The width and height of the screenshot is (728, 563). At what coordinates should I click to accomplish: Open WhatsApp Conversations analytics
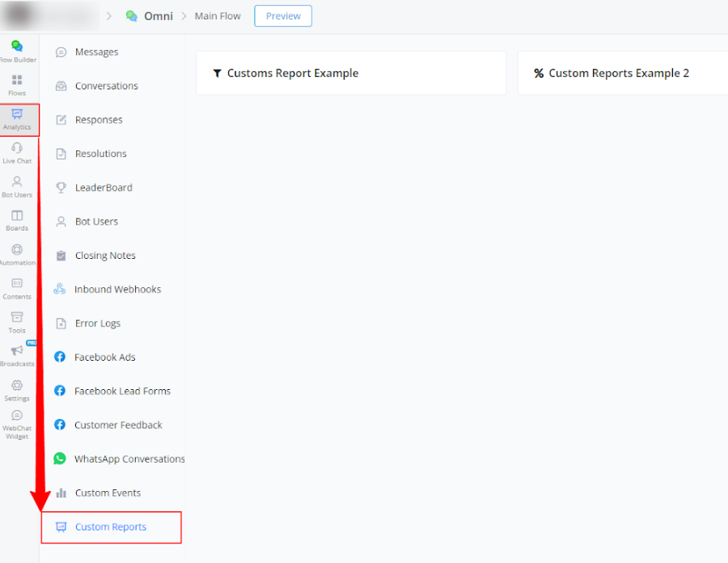click(129, 459)
